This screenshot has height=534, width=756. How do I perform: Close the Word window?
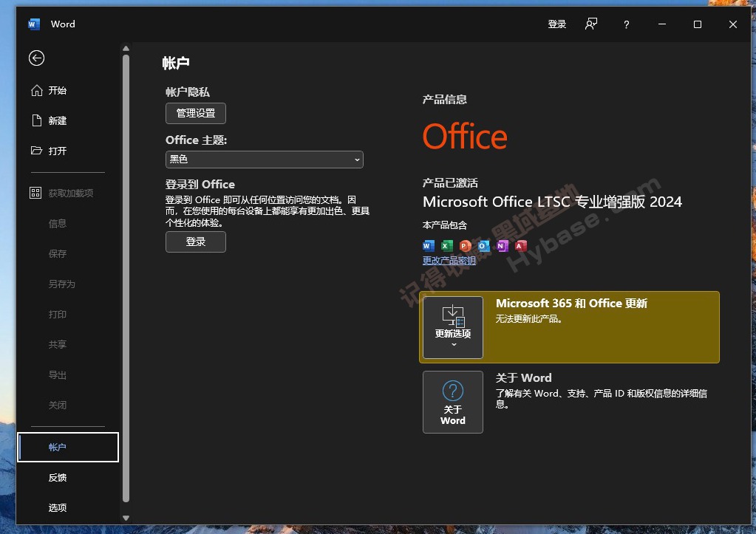click(x=733, y=24)
